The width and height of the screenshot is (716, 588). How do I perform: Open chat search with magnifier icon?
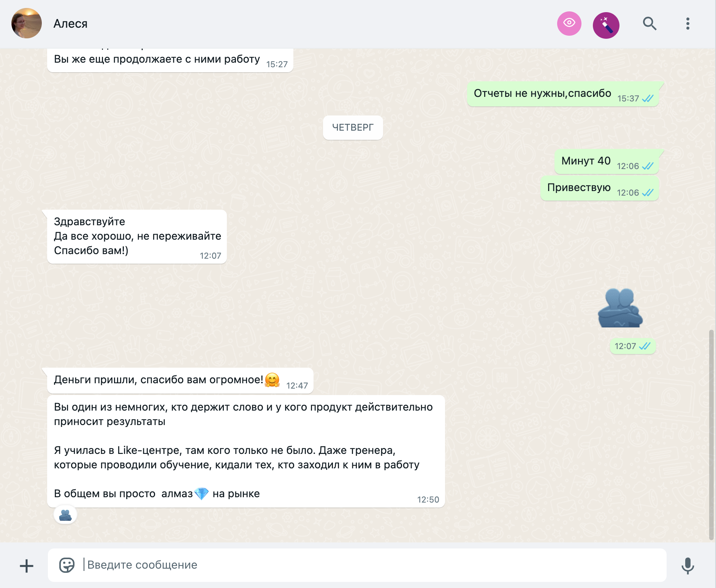pyautogui.click(x=649, y=24)
